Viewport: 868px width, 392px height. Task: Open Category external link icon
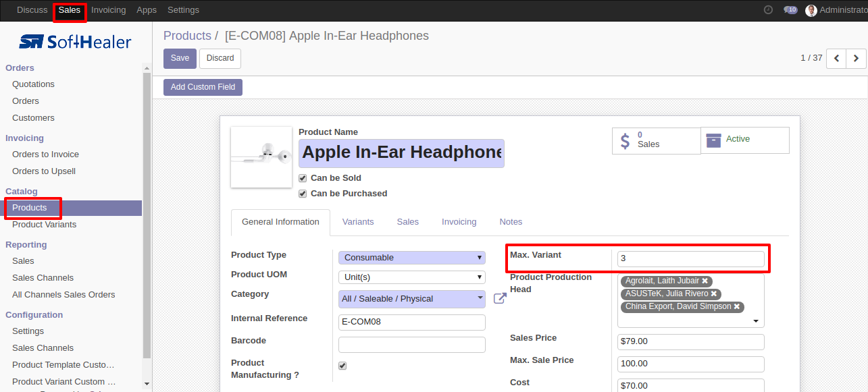pos(500,298)
